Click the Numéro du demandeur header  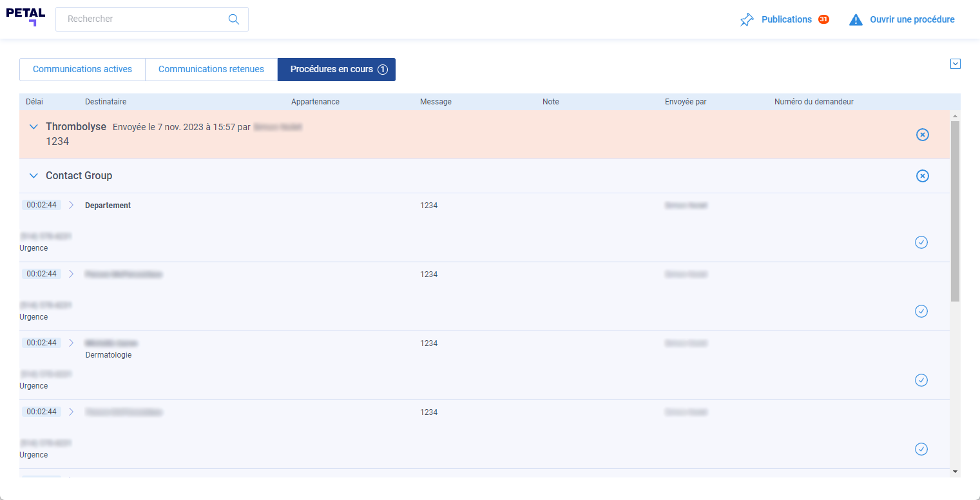click(814, 102)
